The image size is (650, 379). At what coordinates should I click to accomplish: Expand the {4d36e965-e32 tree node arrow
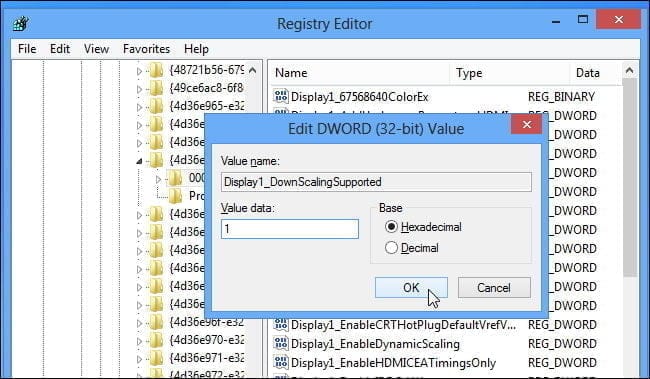pyautogui.click(x=139, y=107)
